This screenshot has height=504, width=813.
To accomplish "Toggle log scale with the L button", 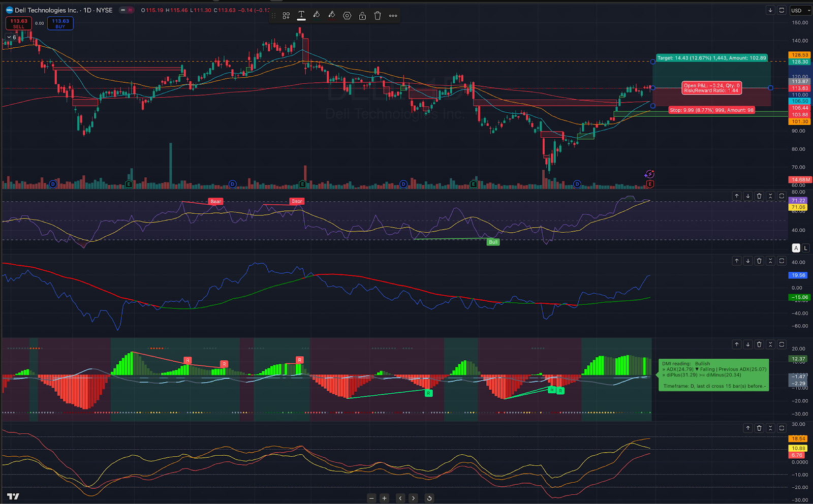I will tap(805, 248).
